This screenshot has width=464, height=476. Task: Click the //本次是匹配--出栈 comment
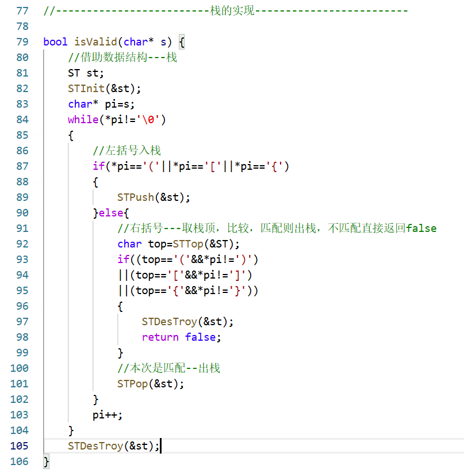pos(169,368)
